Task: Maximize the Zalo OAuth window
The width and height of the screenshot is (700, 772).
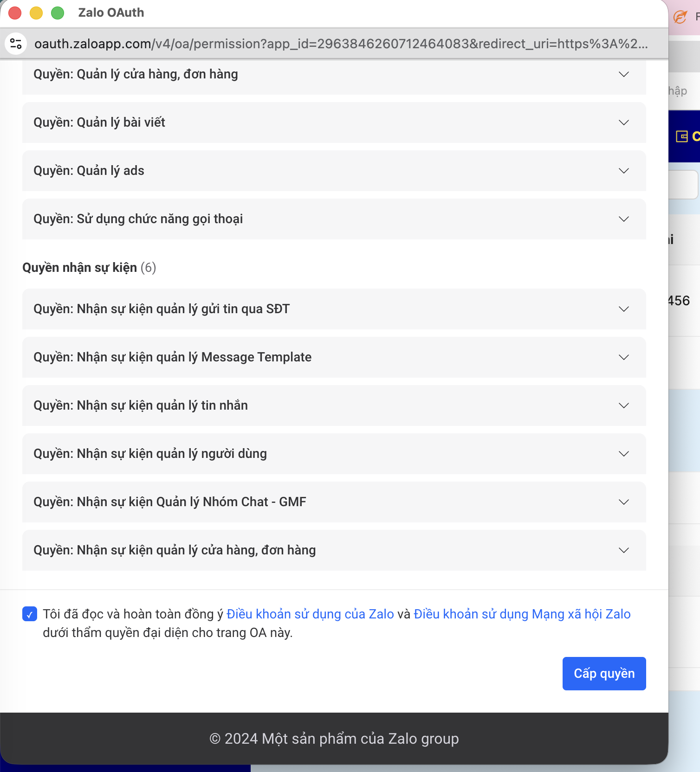Action: click(58, 13)
